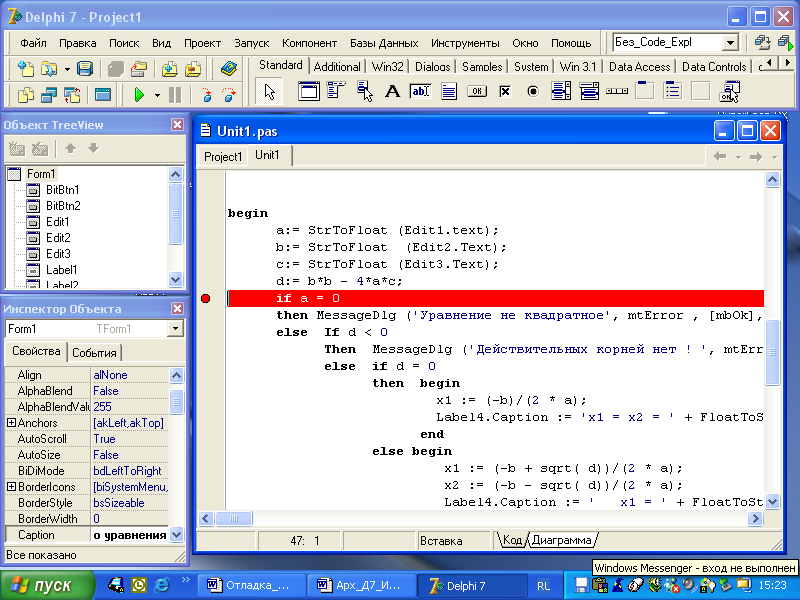Click the RL language indicator in taskbar
This screenshot has height=600, width=800.
(543, 586)
